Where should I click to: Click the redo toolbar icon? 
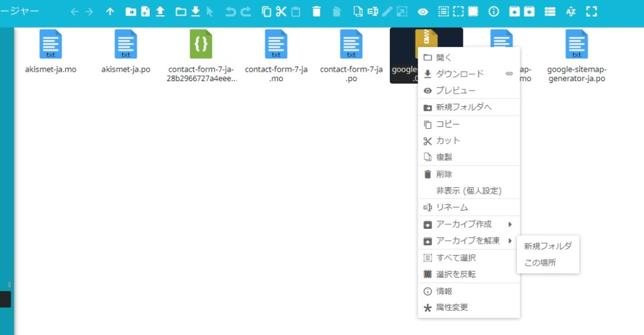(246, 12)
